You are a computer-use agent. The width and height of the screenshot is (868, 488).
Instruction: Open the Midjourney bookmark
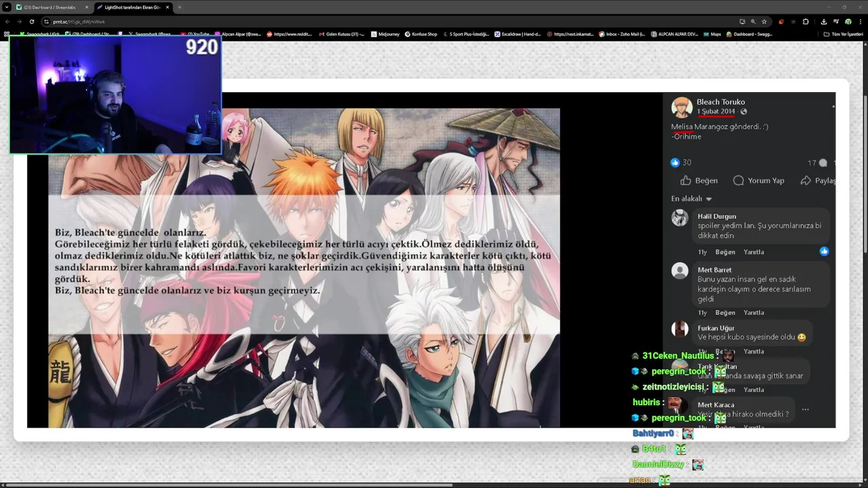pos(385,34)
